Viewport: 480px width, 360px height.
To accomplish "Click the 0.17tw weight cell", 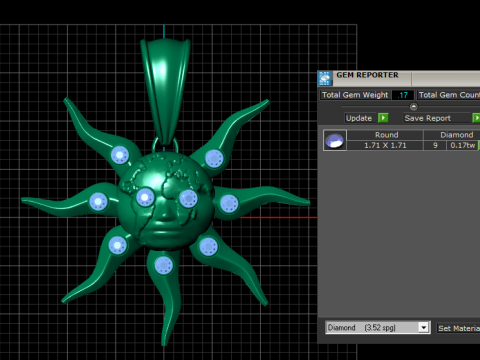I will pos(463,145).
